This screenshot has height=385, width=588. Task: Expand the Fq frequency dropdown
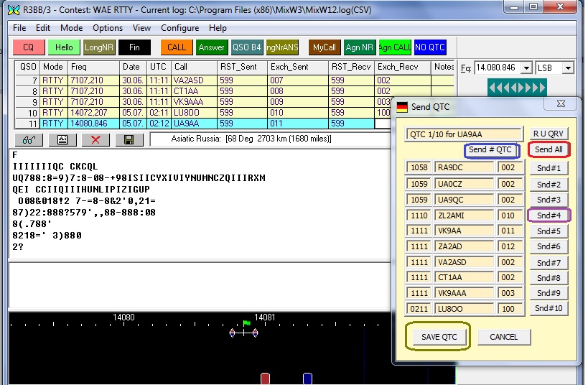(x=528, y=68)
